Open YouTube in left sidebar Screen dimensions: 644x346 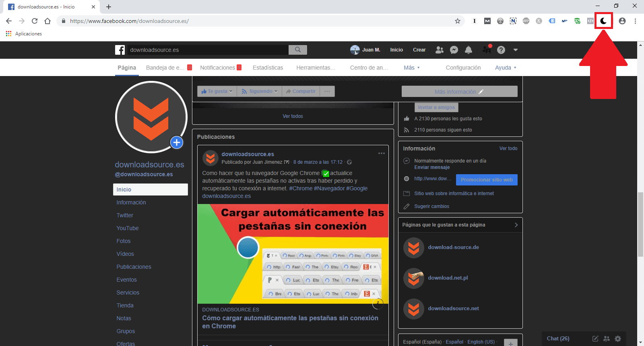[128, 228]
